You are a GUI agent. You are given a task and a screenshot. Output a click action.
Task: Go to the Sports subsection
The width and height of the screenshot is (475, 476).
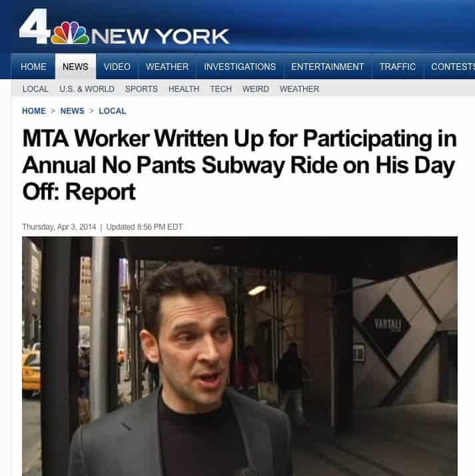(x=141, y=89)
